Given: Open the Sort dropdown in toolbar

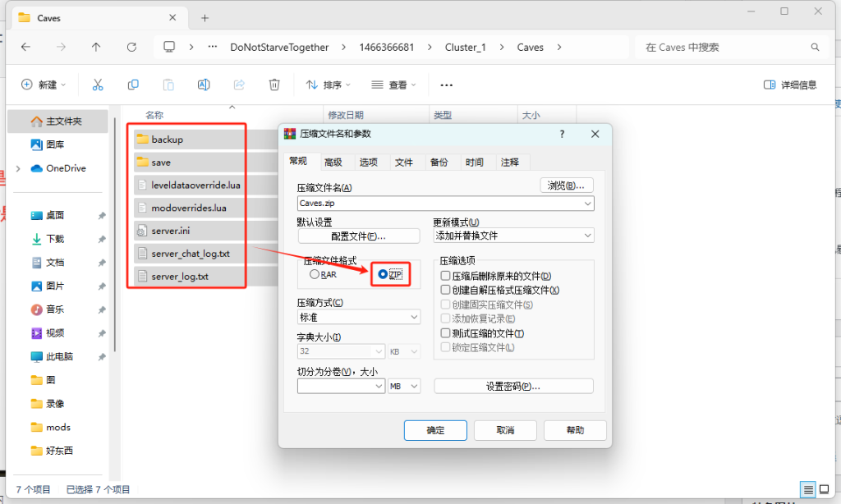Looking at the screenshot, I should pos(328,85).
